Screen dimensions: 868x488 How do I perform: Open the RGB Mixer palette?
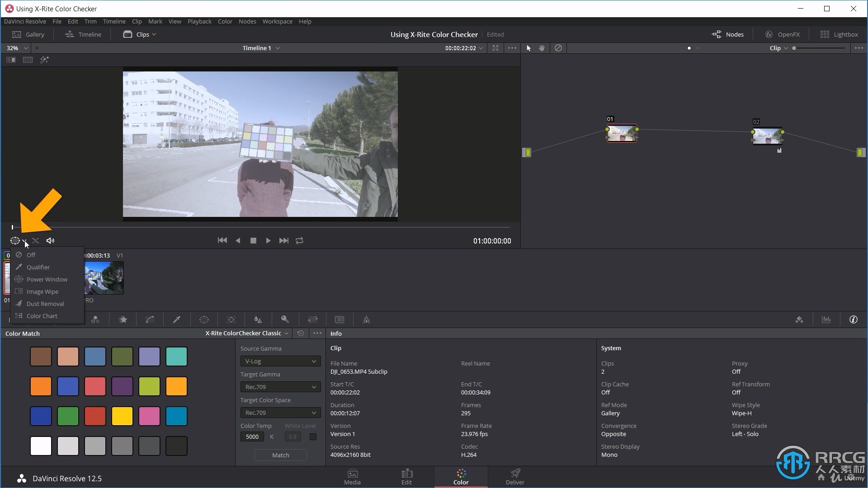coord(95,319)
